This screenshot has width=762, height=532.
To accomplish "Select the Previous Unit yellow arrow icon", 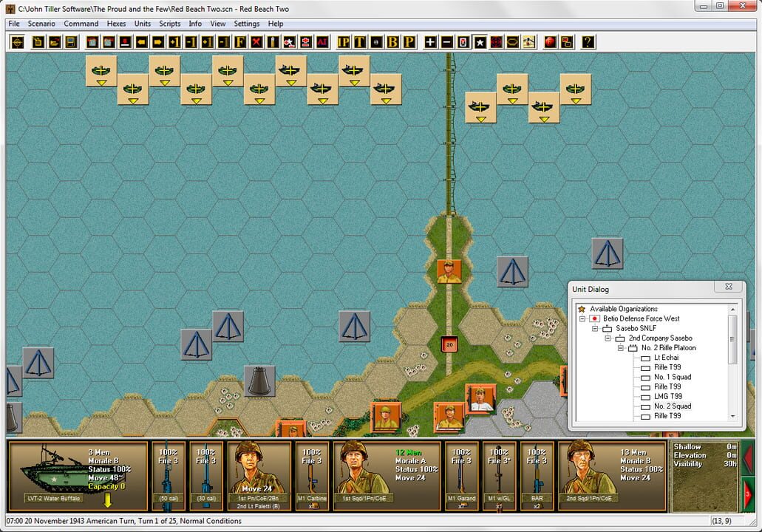I will tap(140, 42).
